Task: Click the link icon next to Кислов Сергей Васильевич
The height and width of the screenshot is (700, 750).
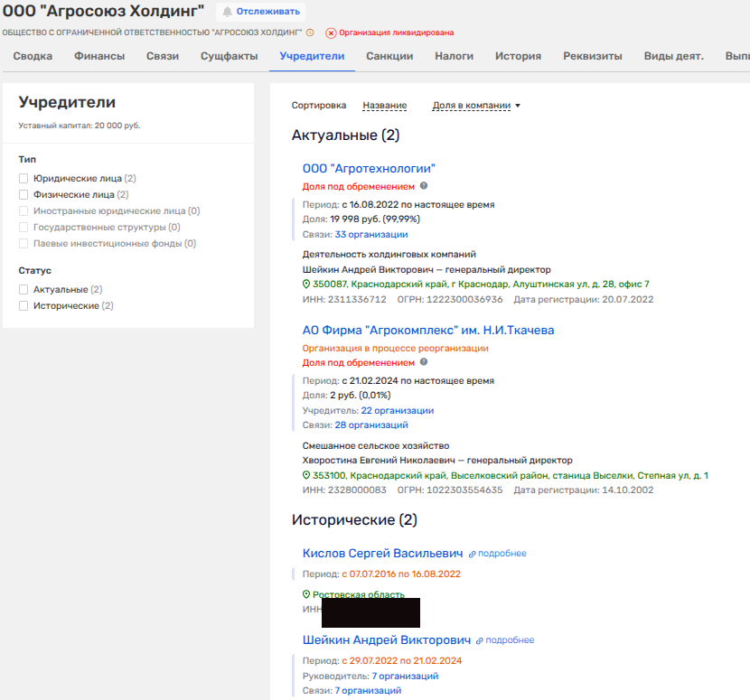Action: coord(473,554)
